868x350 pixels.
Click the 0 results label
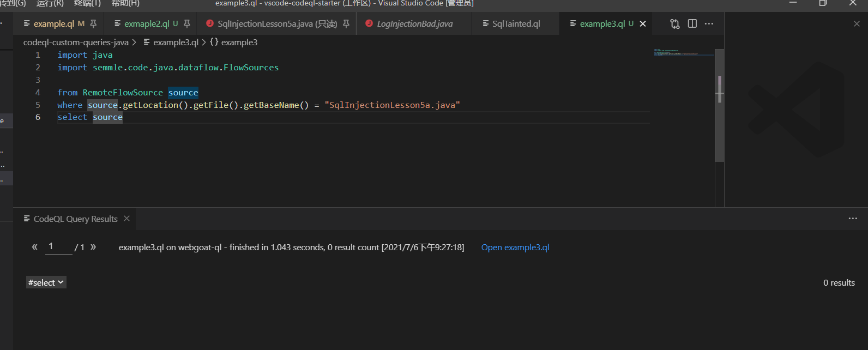[839, 283]
